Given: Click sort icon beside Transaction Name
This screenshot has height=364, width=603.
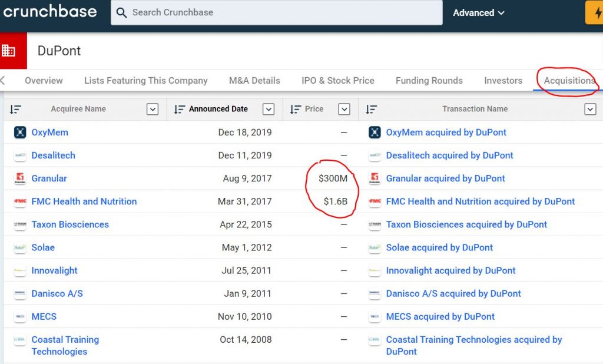Looking at the screenshot, I should [x=371, y=109].
